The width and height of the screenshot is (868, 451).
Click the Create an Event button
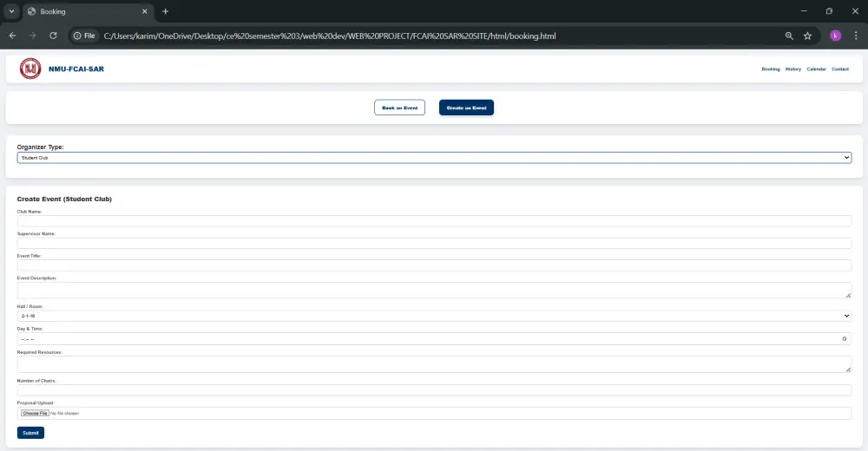[466, 108]
